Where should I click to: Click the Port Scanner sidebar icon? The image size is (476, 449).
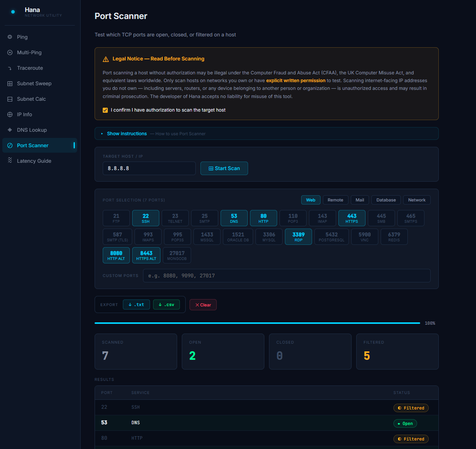coord(10,145)
